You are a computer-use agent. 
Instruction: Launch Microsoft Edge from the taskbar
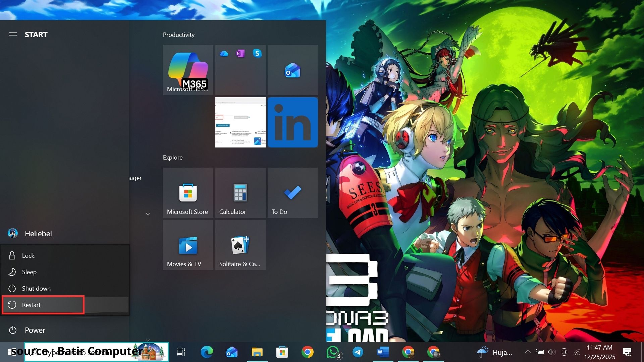click(x=207, y=352)
